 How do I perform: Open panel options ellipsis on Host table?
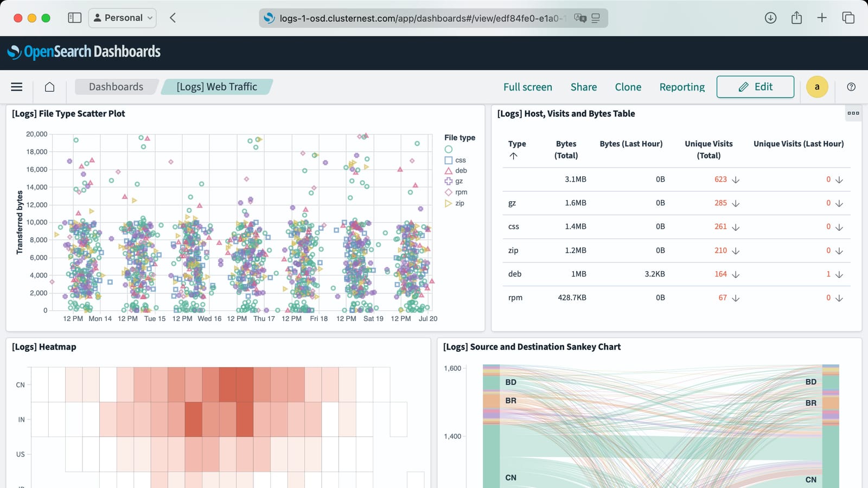[x=853, y=113]
